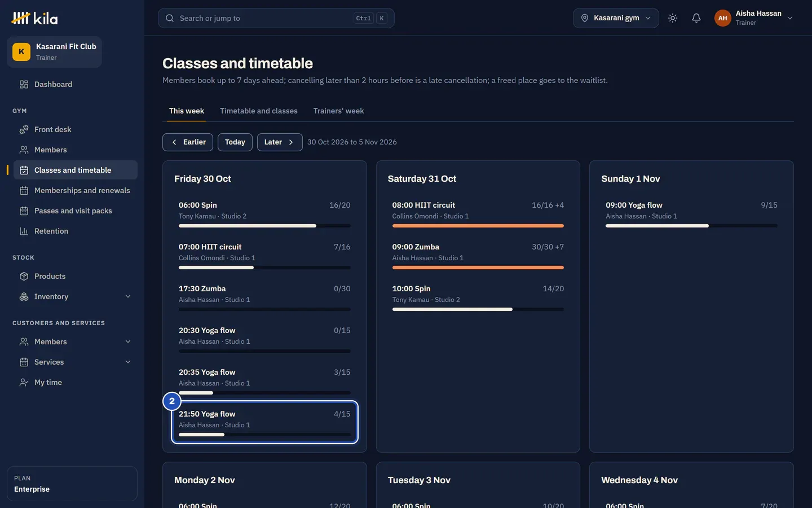Viewport: 812px width, 508px height.
Task: Open the 17:30 Zumba class on Friday
Action: point(264,297)
